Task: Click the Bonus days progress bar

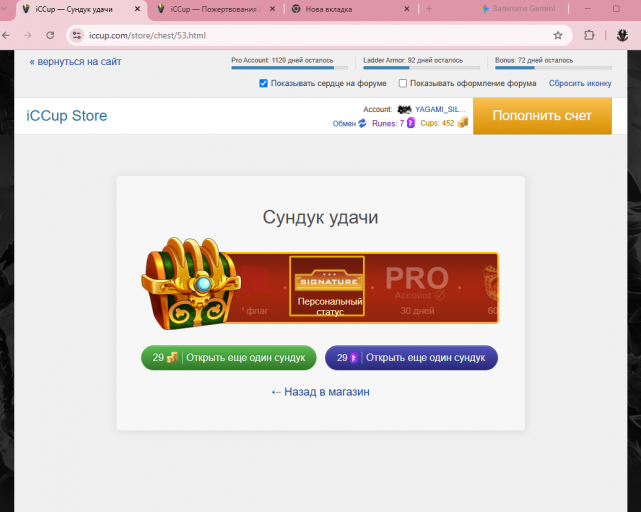Action: [x=554, y=68]
